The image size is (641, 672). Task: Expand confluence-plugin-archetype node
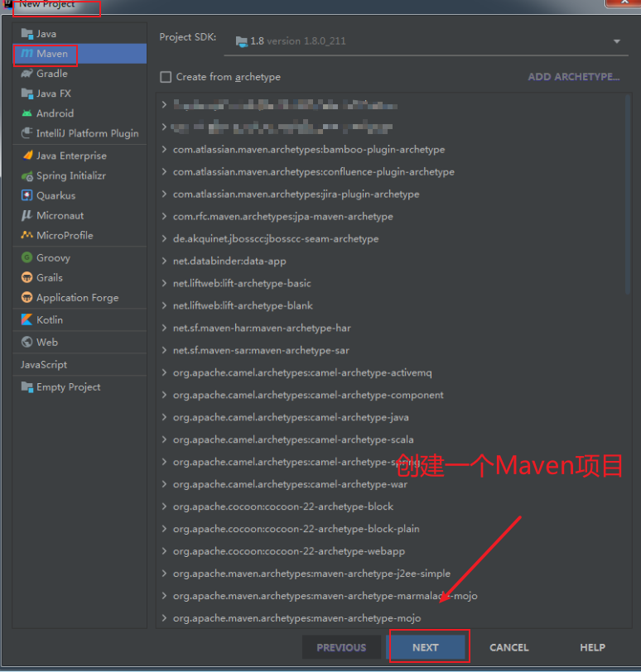(x=164, y=171)
